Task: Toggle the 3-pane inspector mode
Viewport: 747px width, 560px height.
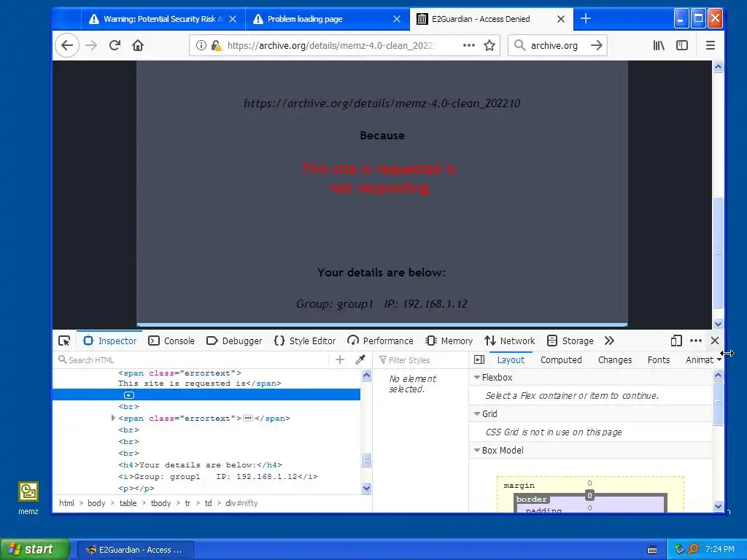Action: (x=479, y=360)
